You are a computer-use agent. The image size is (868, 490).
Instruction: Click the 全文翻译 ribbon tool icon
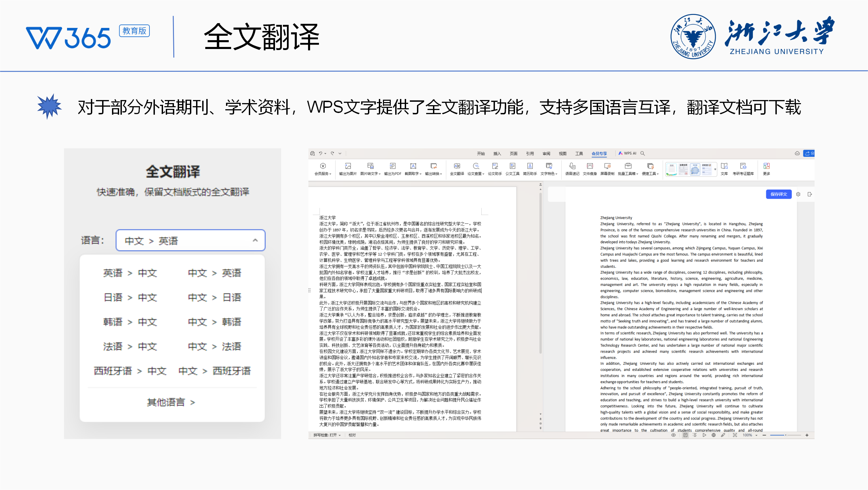click(x=457, y=166)
